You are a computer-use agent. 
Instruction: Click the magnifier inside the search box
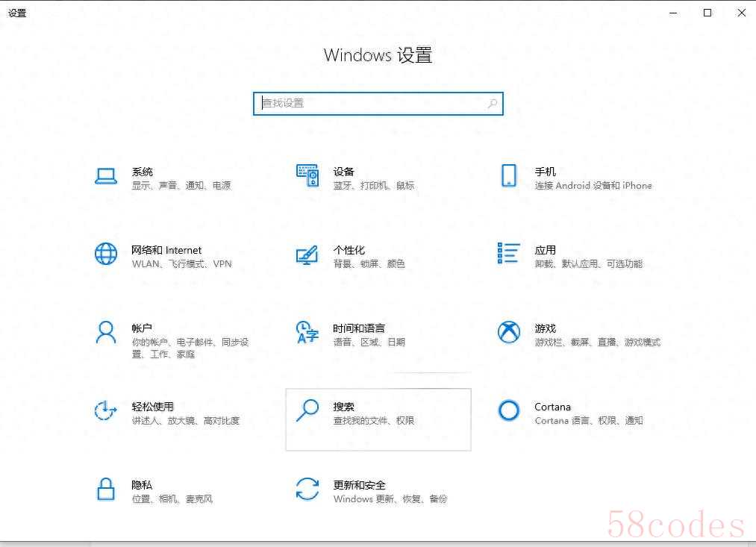[493, 104]
